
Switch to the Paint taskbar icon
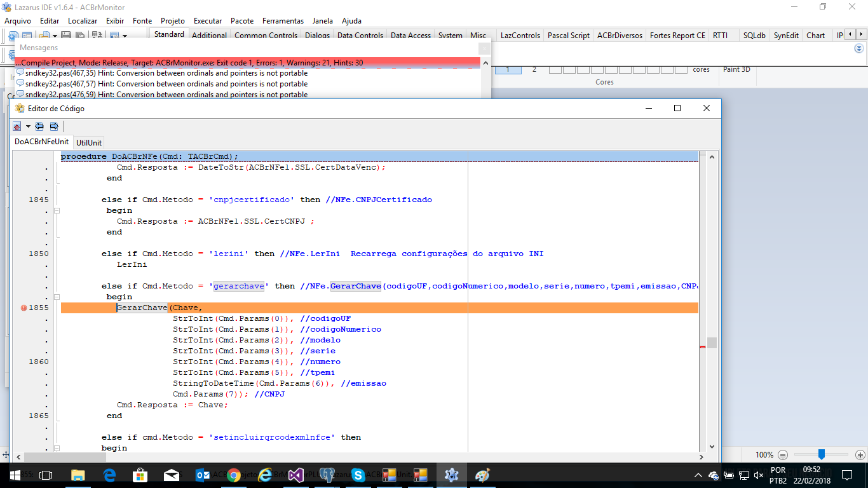click(x=483, y=475)
